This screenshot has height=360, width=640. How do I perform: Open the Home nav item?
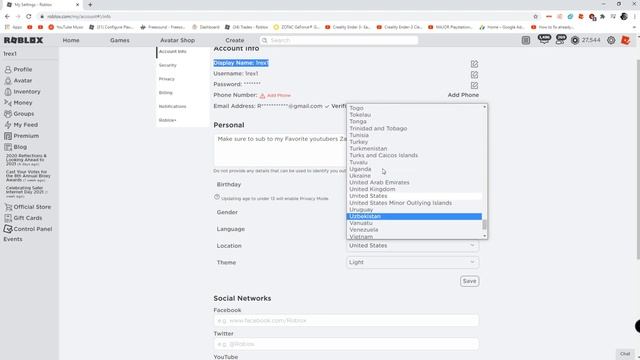coord(71,40)
